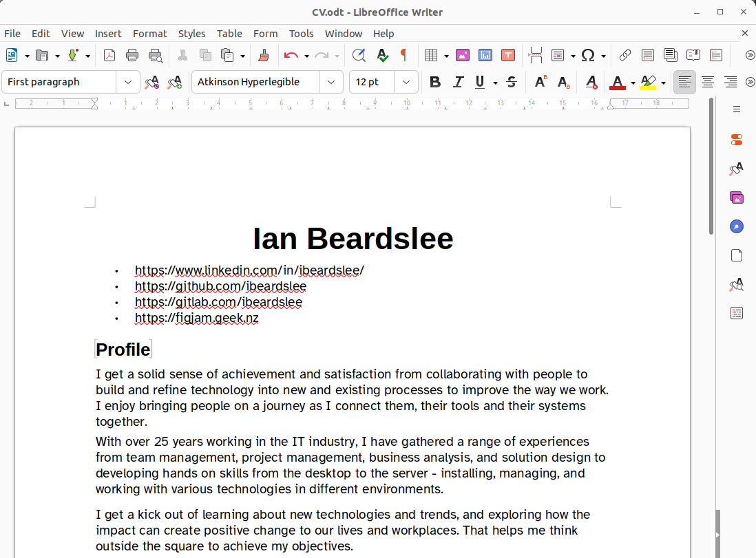
Task: Toggle bold formatting
Action: point(434,82)
